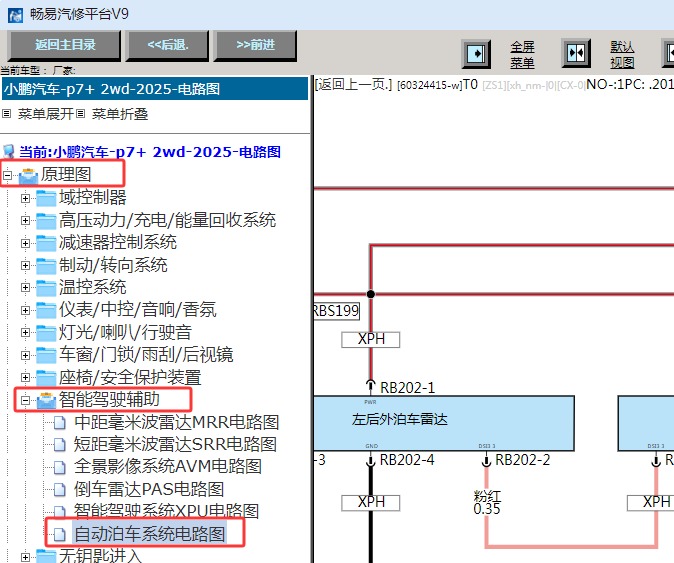Click the RB202-1 connector pin label
Screen dimensions: 674x563
(x=407, y=388)
